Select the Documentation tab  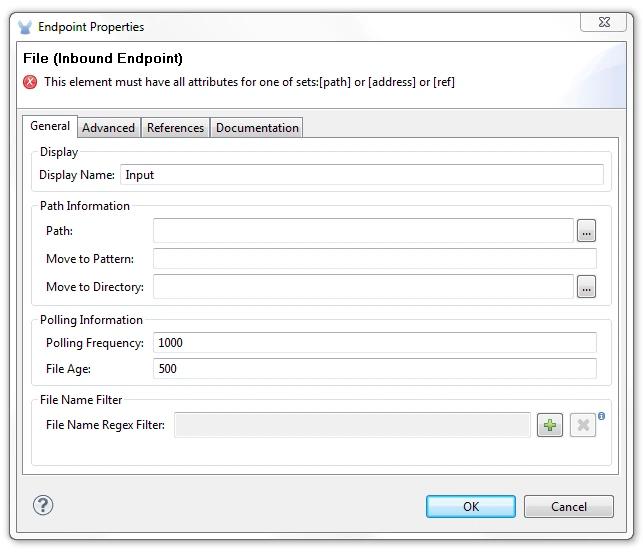pyautogui.click(x=257, y=128)
